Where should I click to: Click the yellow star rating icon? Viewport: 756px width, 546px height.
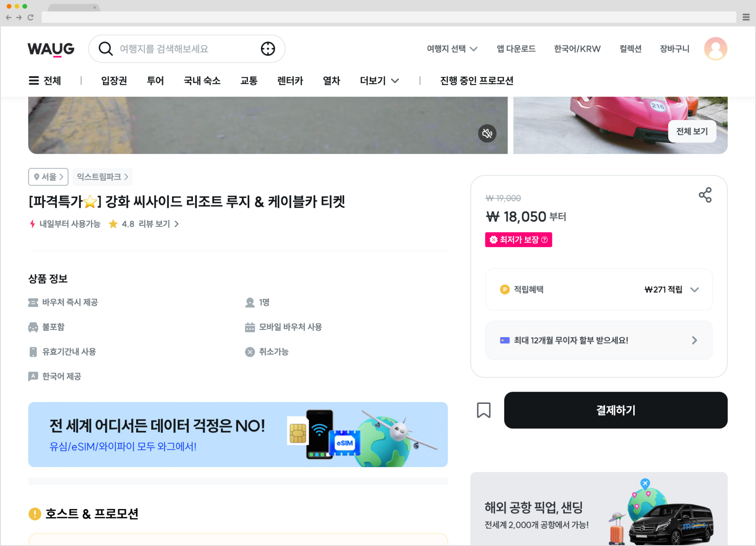click(113, 224)
